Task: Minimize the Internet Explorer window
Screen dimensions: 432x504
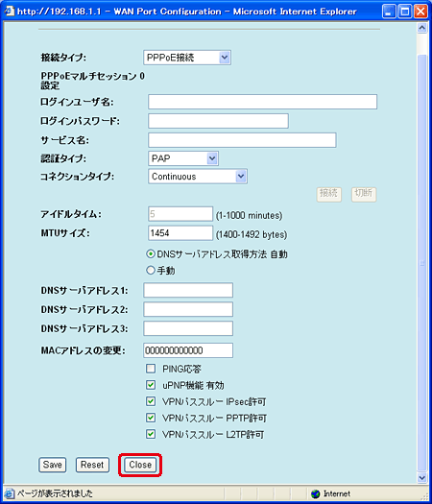Action: pyautogui.click(x=389, y=12)
